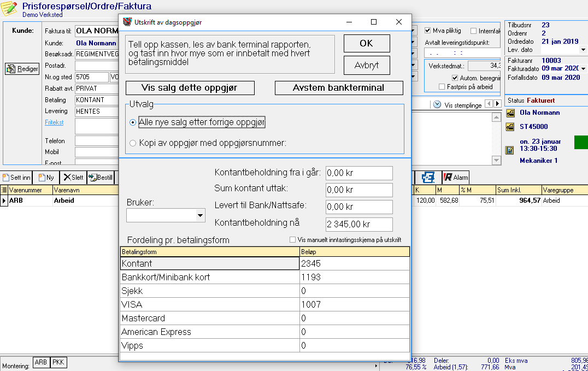Open the Fritekst link
Viewport: 588px width, 371px height.
55,122
